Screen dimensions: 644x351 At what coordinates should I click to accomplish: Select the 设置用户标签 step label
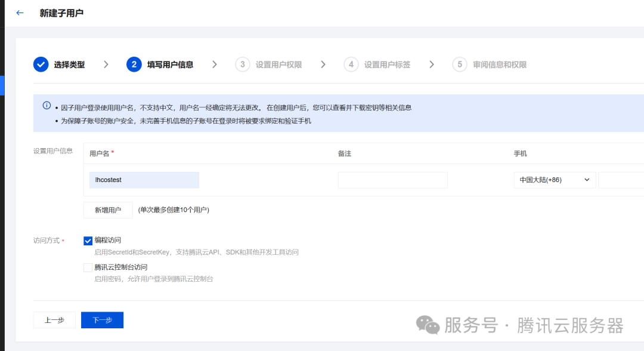click(x=388, y=65)
